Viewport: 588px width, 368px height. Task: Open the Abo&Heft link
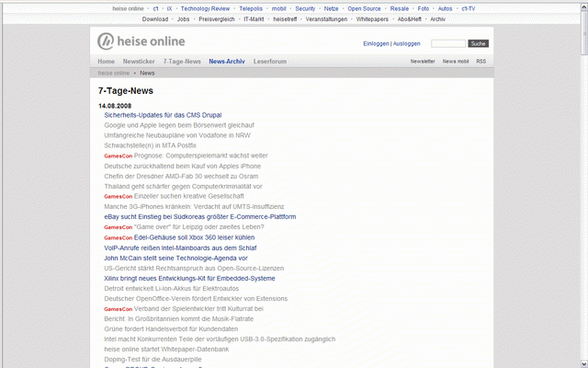click(x=410, y=19)
